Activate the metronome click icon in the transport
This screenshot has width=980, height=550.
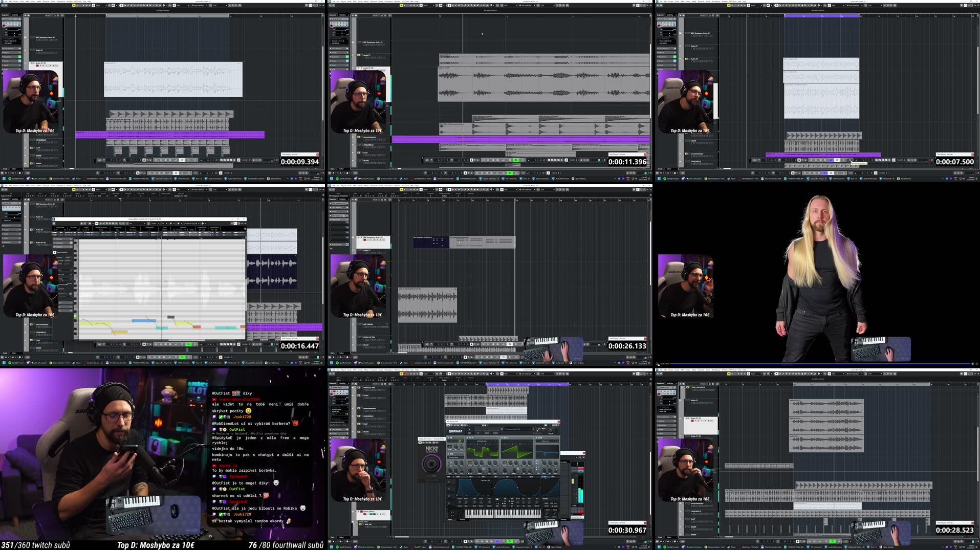(522, 541)
